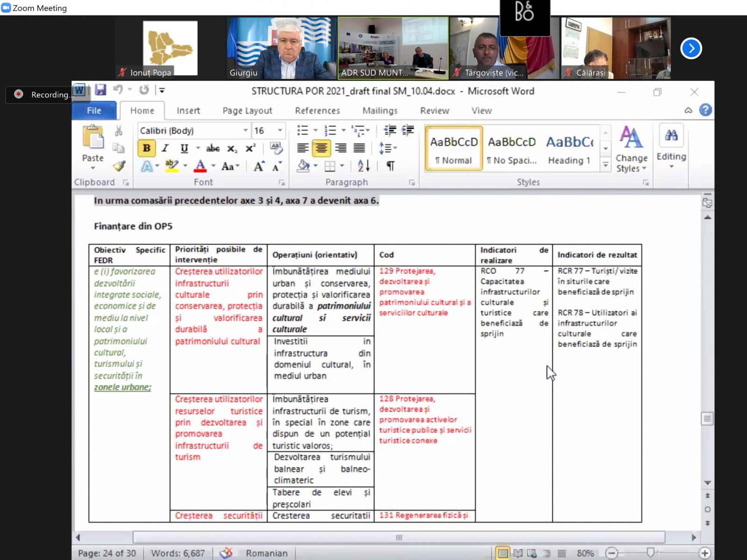
Task: Click the bullet list icon
Action: point(303,131)
